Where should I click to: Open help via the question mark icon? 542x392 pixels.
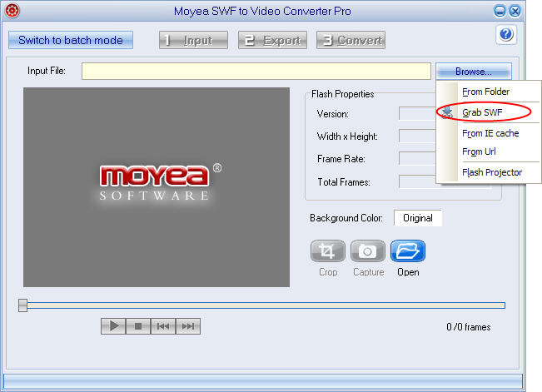(506, 34)
